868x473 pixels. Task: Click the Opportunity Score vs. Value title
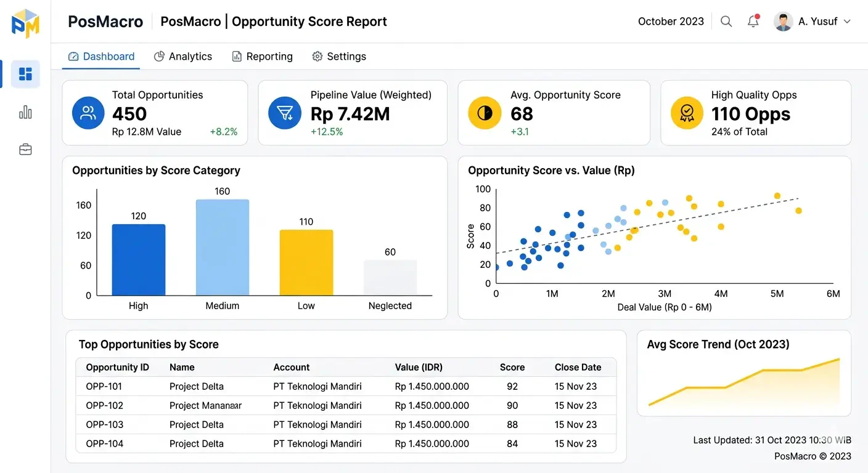tap(551, 171)
